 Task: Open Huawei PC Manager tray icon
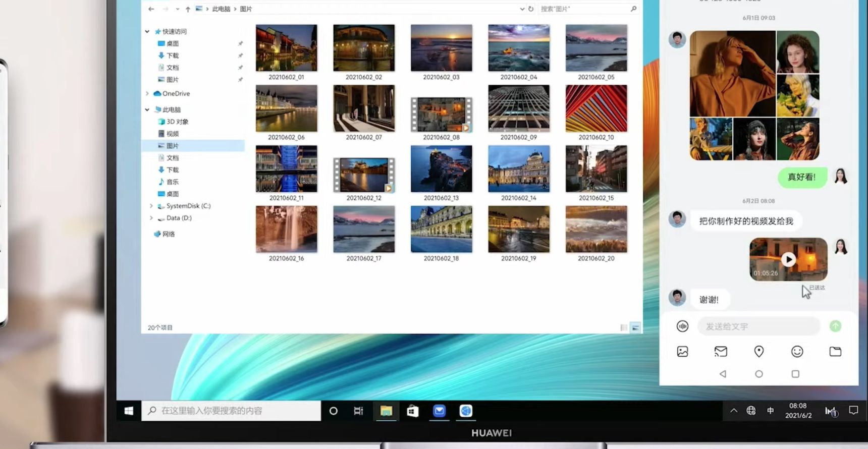[831, 411]
